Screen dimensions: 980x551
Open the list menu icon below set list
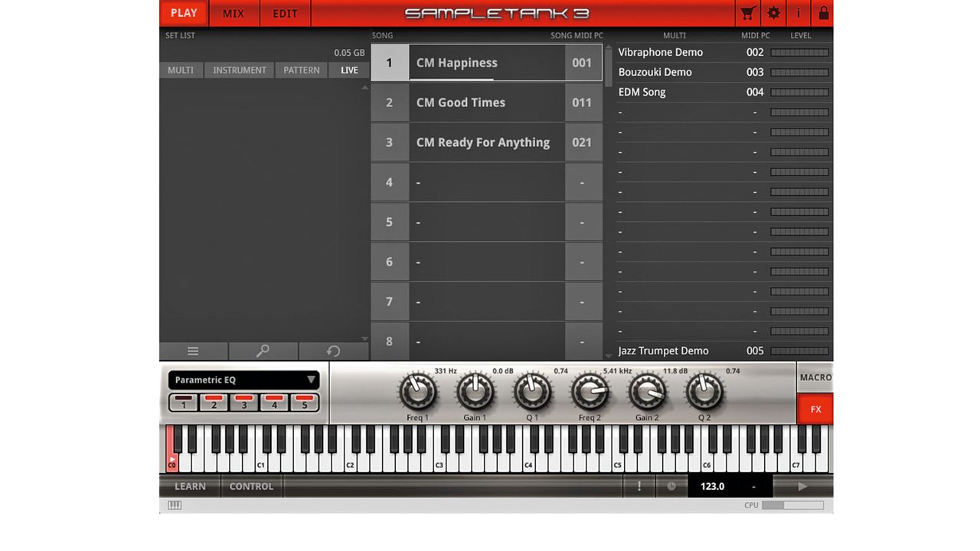(x=193, y=351)
